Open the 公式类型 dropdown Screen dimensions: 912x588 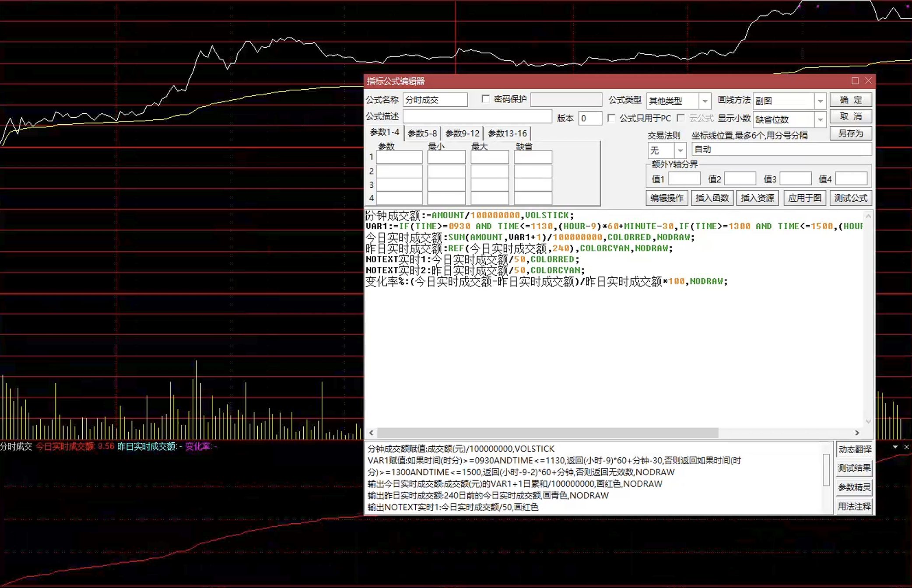click(x=705, y=101)
